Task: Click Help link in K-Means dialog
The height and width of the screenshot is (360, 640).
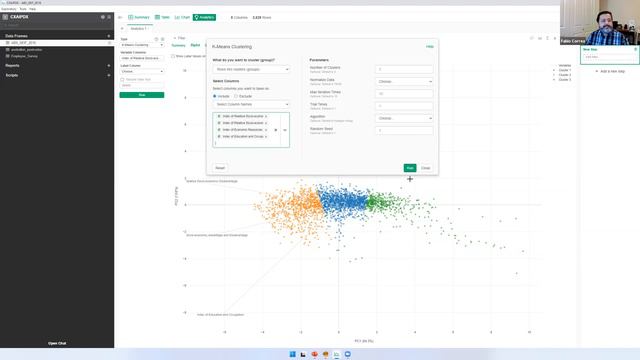Action: [430, 47]
